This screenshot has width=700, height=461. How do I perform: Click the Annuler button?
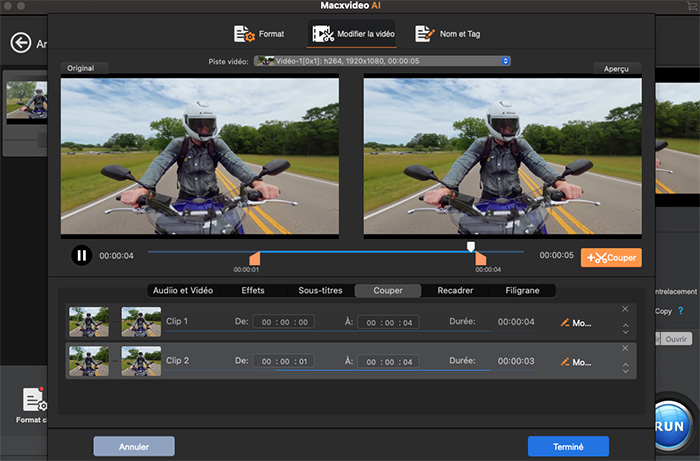click(x=134, y=446)
